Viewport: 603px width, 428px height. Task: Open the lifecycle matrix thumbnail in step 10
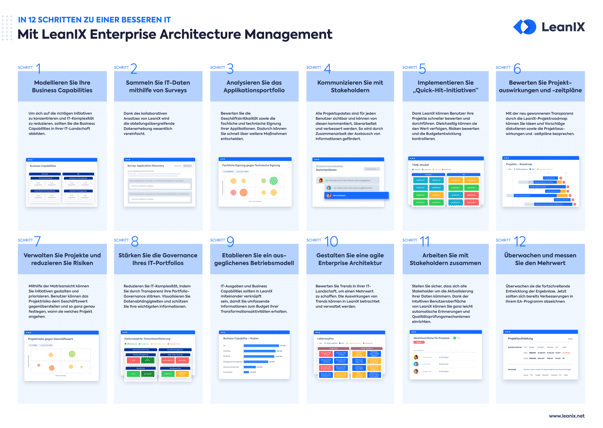[350, 355]
